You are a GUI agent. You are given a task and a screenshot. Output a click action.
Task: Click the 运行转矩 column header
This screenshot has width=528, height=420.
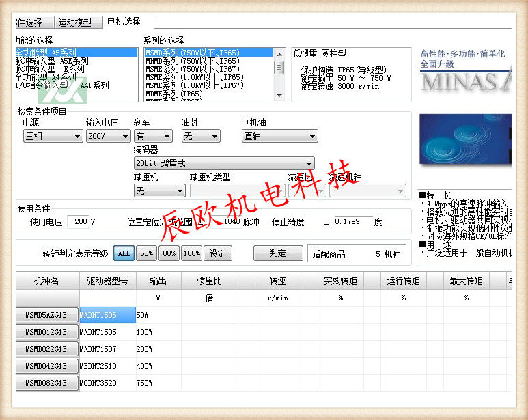coord(404,281)
